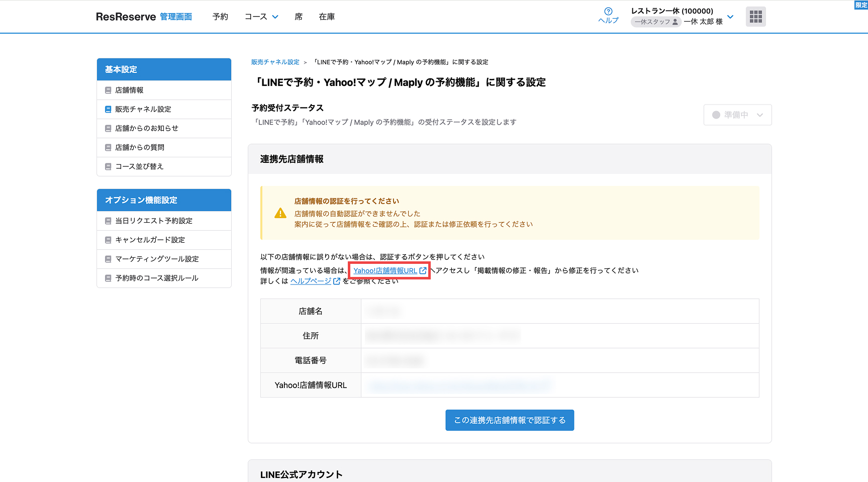This screenshot has width=868, height=482.
Task: Click the Yahoo!店舗情報URL table label
Action: pos(311,385)
